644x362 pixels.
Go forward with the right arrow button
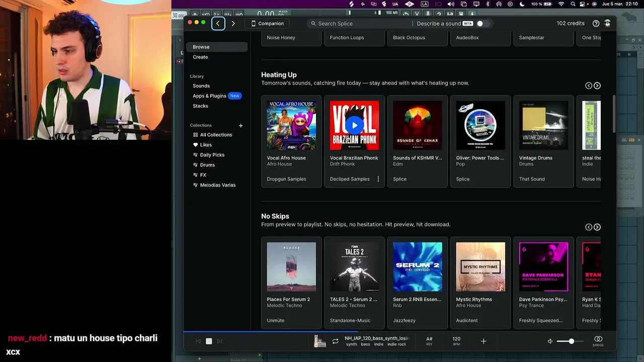pyautogui.click(x=233, y=24)
